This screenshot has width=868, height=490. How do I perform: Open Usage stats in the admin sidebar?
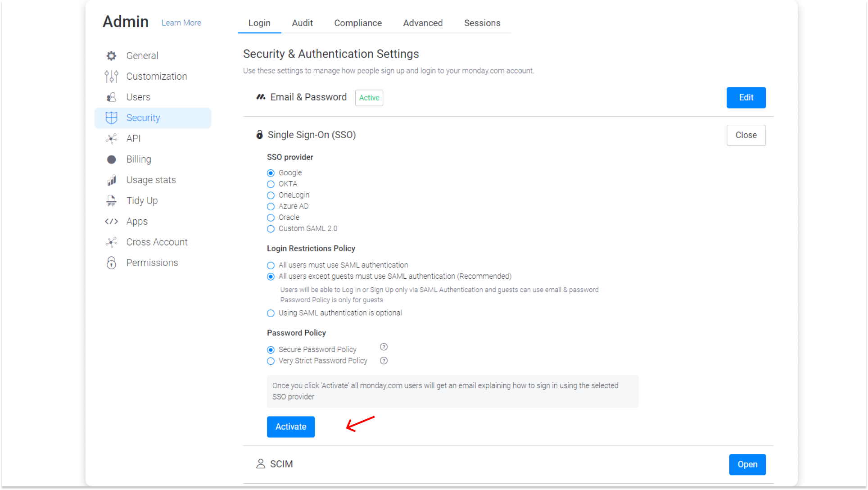[153, 180]
